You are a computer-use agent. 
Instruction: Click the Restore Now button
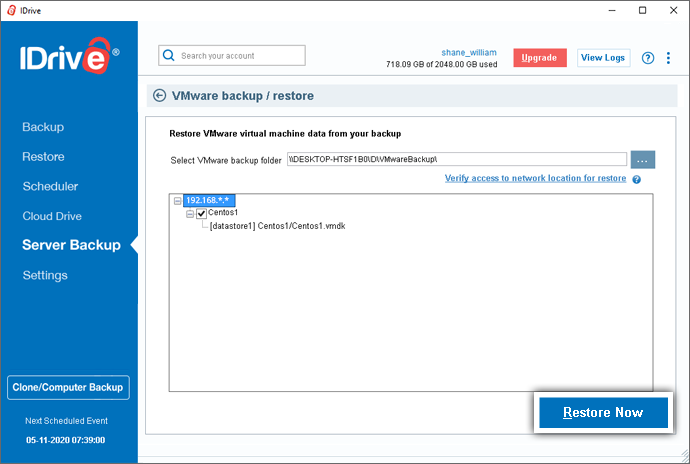(x=603, y=412)
